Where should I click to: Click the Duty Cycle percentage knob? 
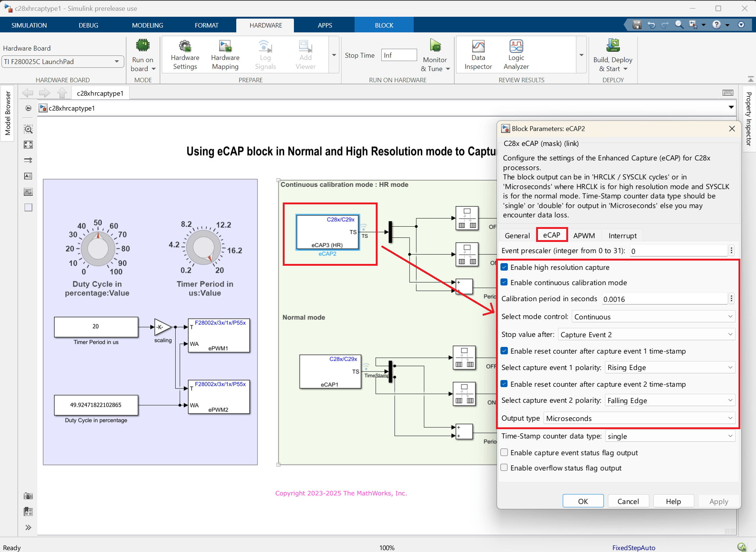98,248
